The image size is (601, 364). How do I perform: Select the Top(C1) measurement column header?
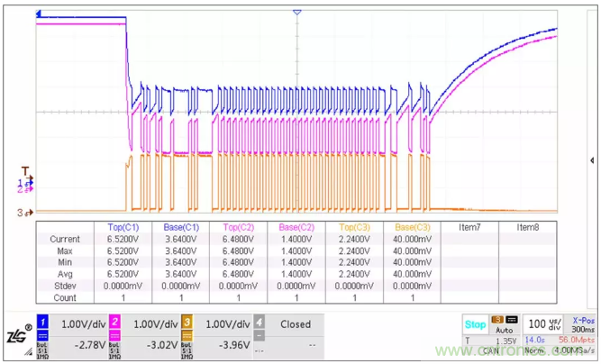coord(123,227)
